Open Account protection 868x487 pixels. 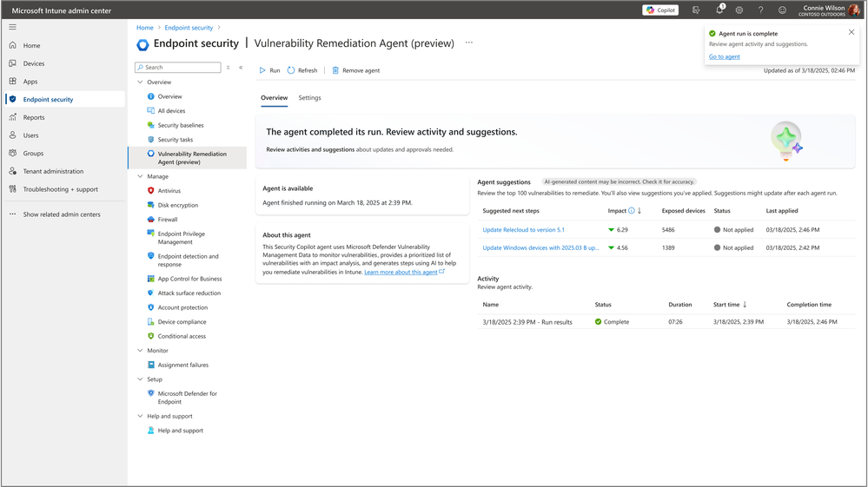point(182,307)
